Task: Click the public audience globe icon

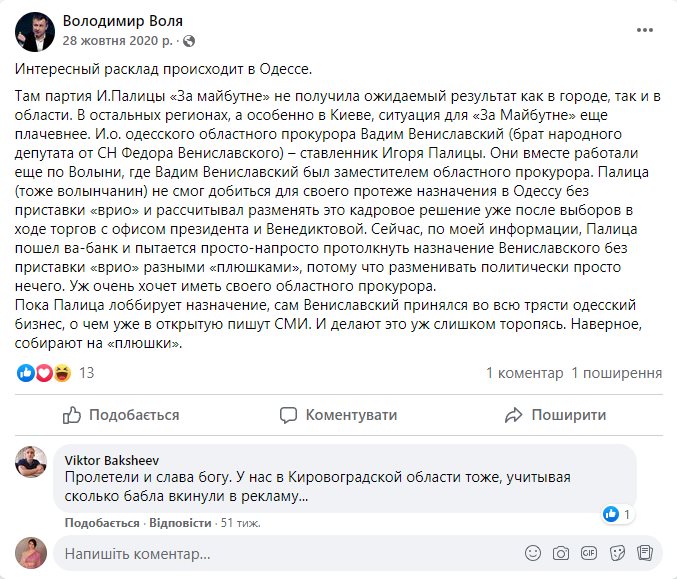Action: pyautogui.click(x=190, y=41)
